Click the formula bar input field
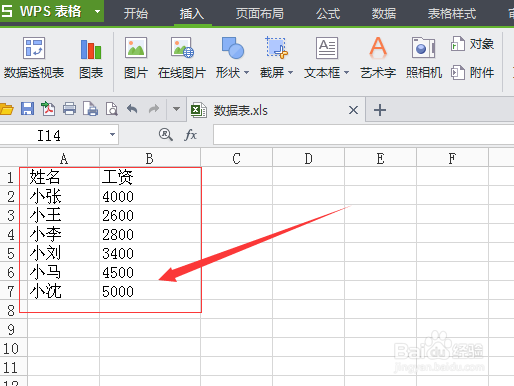 [x=364, y=135]
